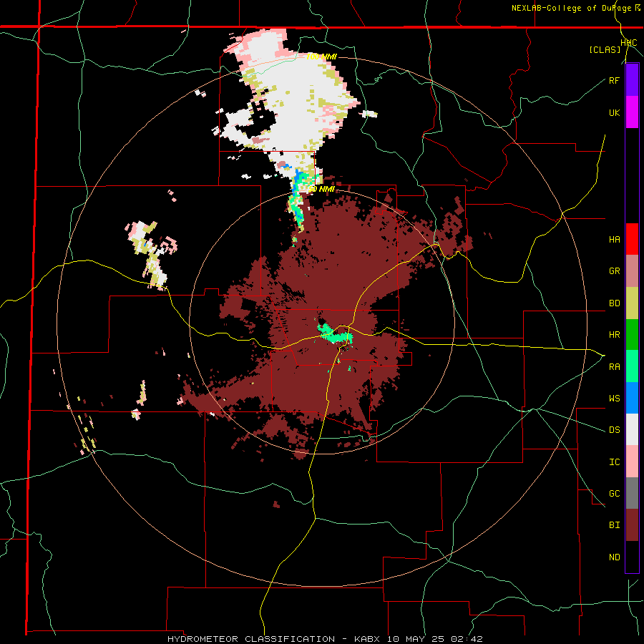
Task: Click the GC legend label
Action: [x=614, y=494]
